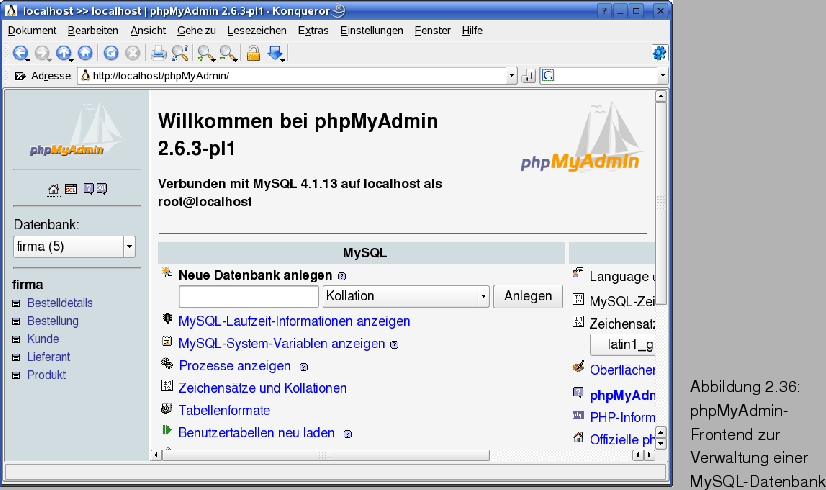Click the table icon beside Produkt
The image size is (826, 490).
pyautogui.click(x=16, y=376)
